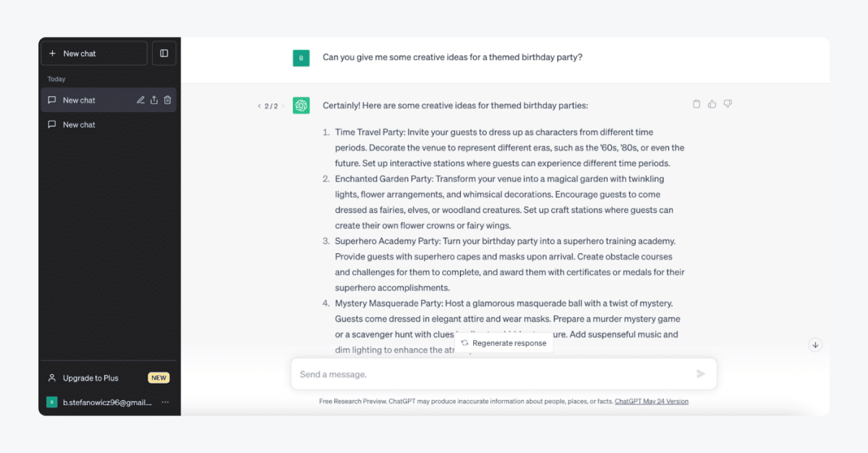Give the response a thumbs down
The height and width of the screenshot is (453, 868).
point(728,103)
